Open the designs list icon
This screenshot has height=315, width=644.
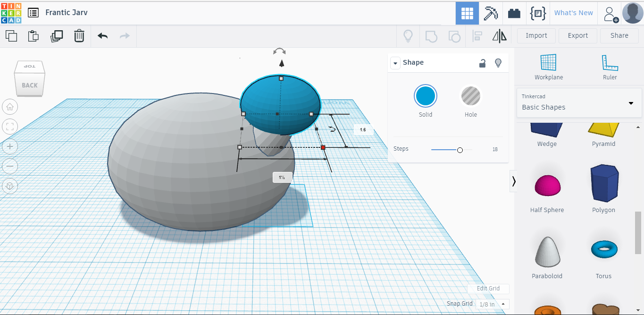tap(33, 13)
